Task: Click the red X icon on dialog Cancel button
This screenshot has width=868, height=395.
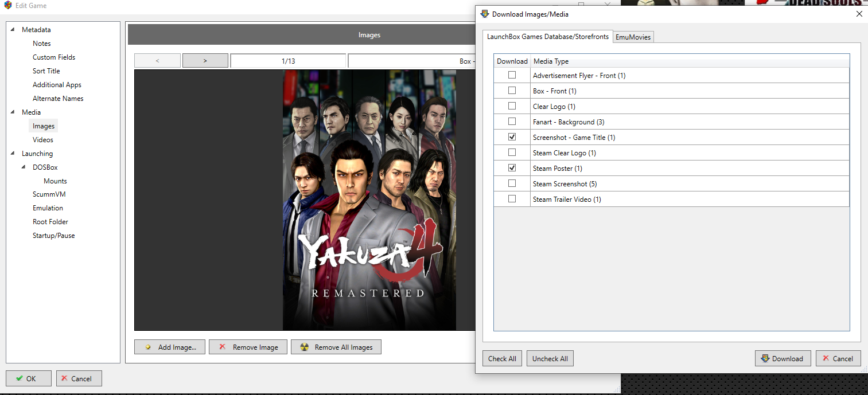Action: click(x=826, y=358)
